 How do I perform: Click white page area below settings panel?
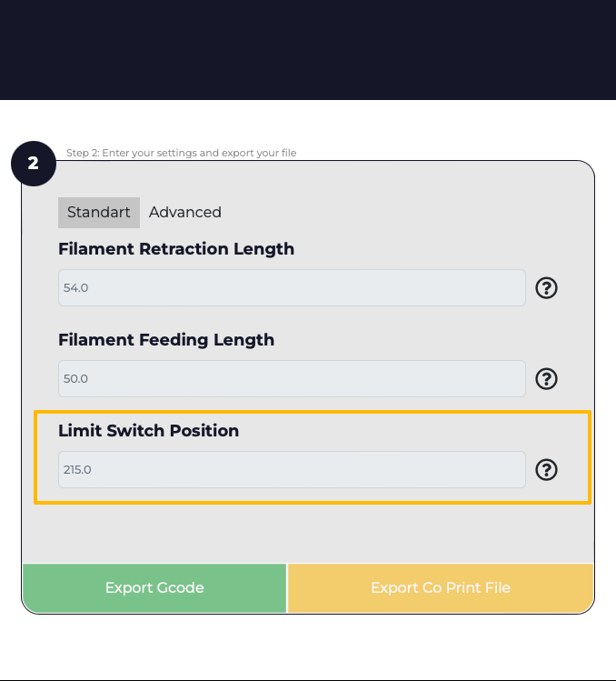point(308,647)
